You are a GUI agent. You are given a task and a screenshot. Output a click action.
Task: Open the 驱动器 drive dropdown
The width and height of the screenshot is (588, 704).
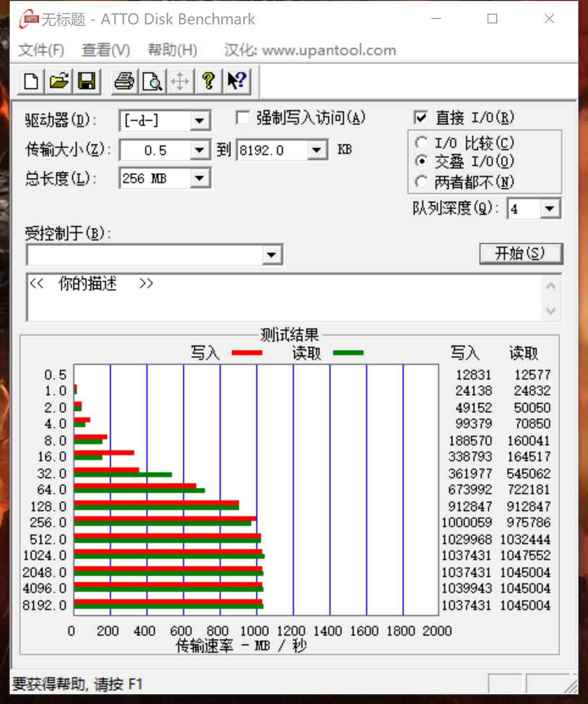tap(200, 121)
